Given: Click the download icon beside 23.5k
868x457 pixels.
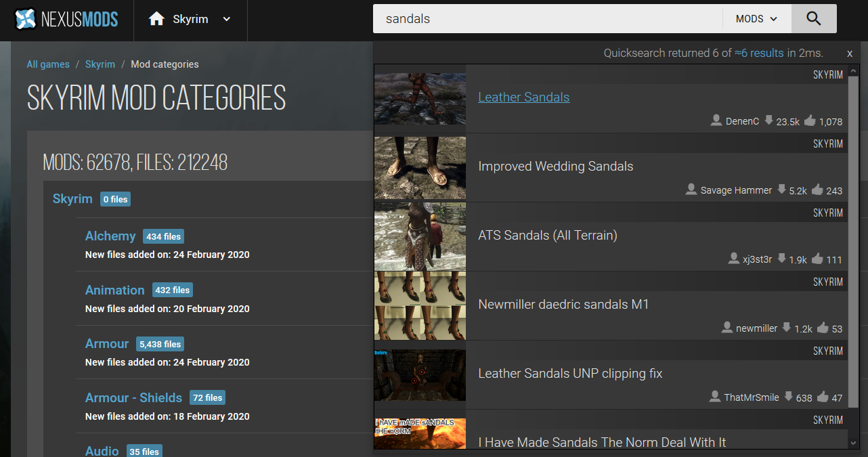Looking at the screenshot, I should (768, 121).
